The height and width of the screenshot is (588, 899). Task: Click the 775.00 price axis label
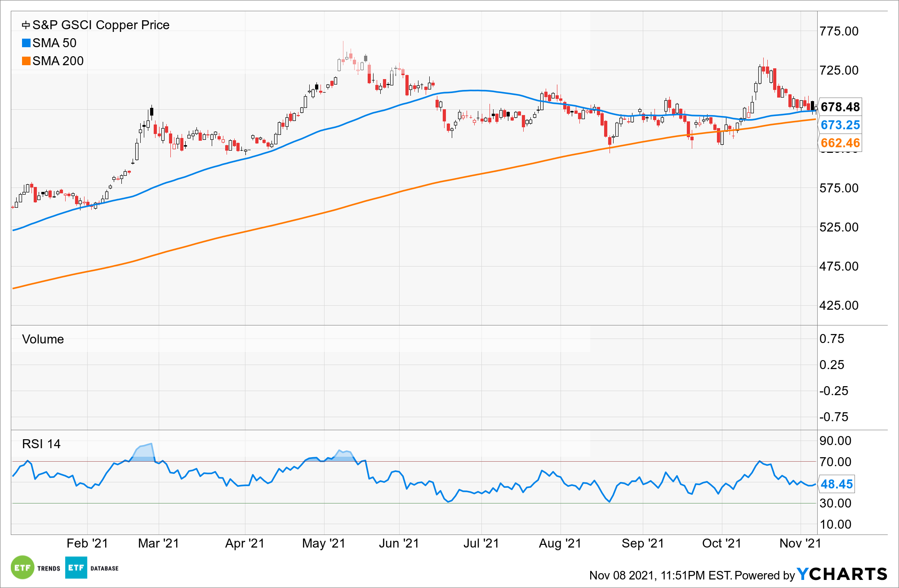coord(839,31)
